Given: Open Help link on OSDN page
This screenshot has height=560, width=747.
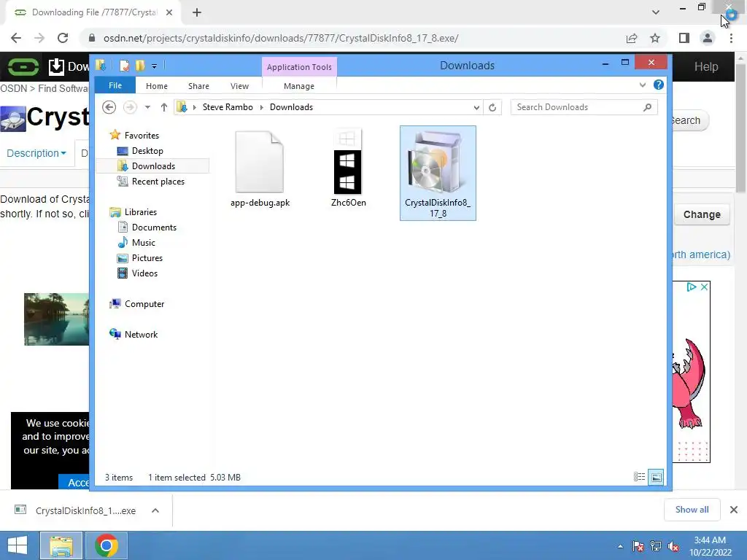Looking at the screenshot, I should tap(706, 66).
